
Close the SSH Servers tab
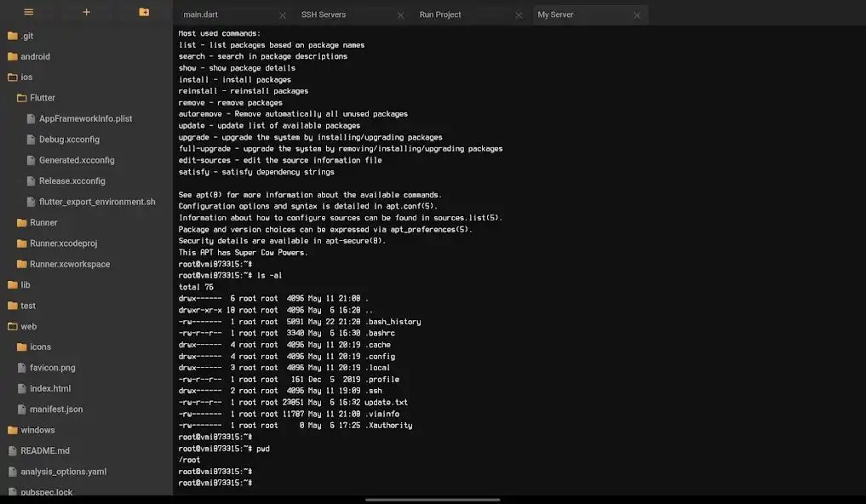tap(400, 15)
